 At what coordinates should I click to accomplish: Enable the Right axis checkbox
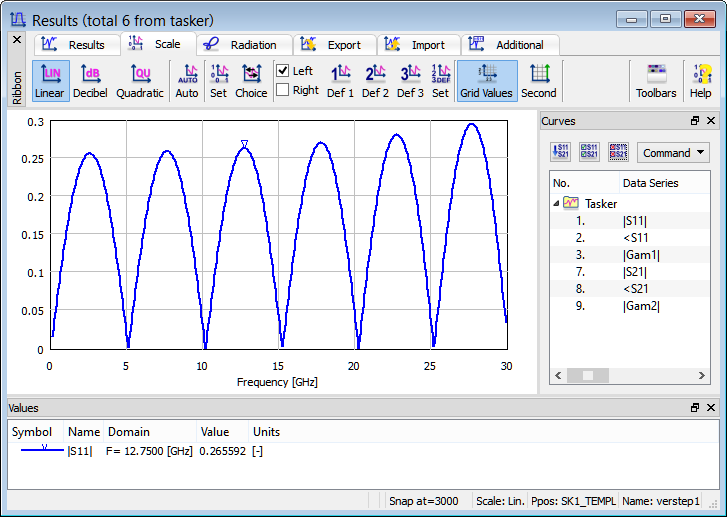(283, 90)
